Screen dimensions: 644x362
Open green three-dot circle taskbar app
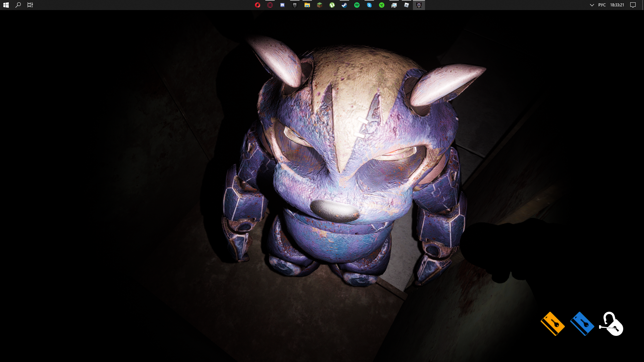pos(382,5)
